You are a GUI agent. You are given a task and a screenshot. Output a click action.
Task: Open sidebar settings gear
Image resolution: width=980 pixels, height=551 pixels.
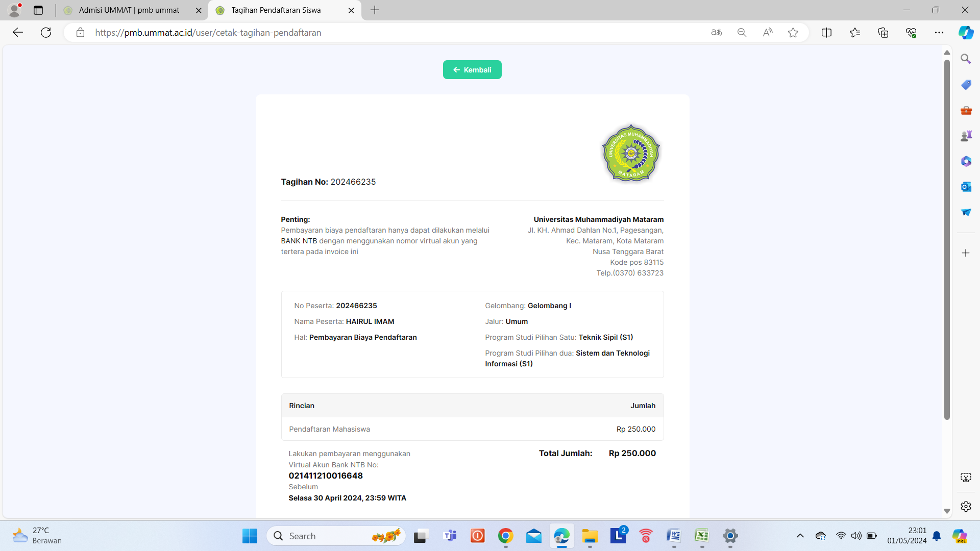[966, 506]
